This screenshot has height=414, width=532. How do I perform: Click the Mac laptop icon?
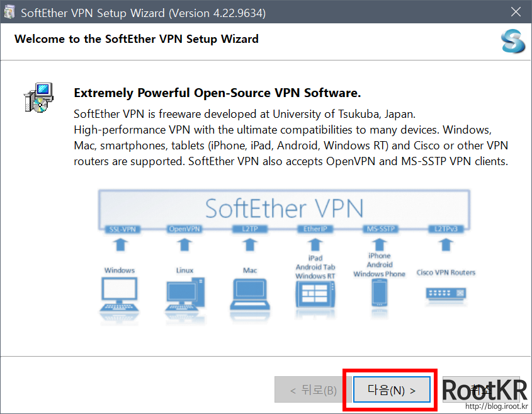[x=250, y=295]
